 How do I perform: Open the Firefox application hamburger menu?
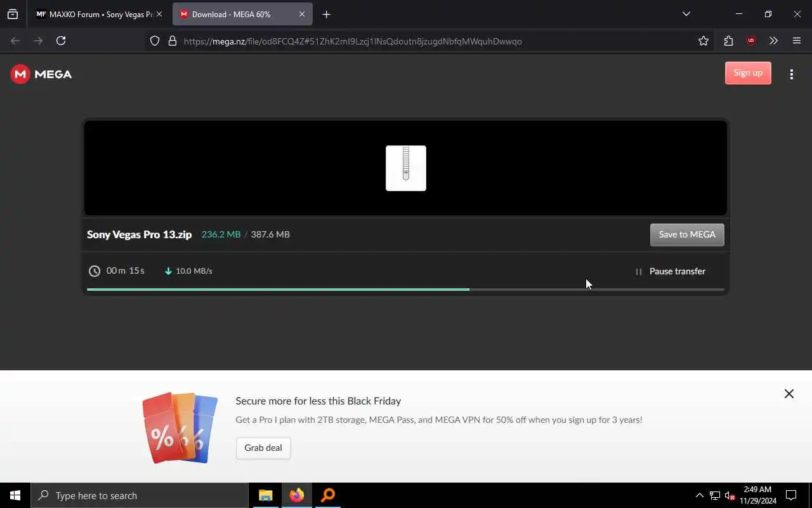(x=797, y=41)
